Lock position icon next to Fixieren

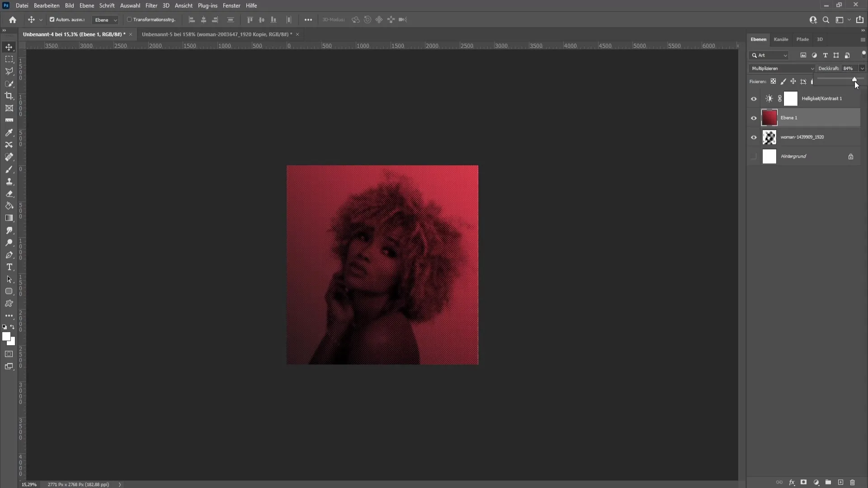click(x=793, y=82)
